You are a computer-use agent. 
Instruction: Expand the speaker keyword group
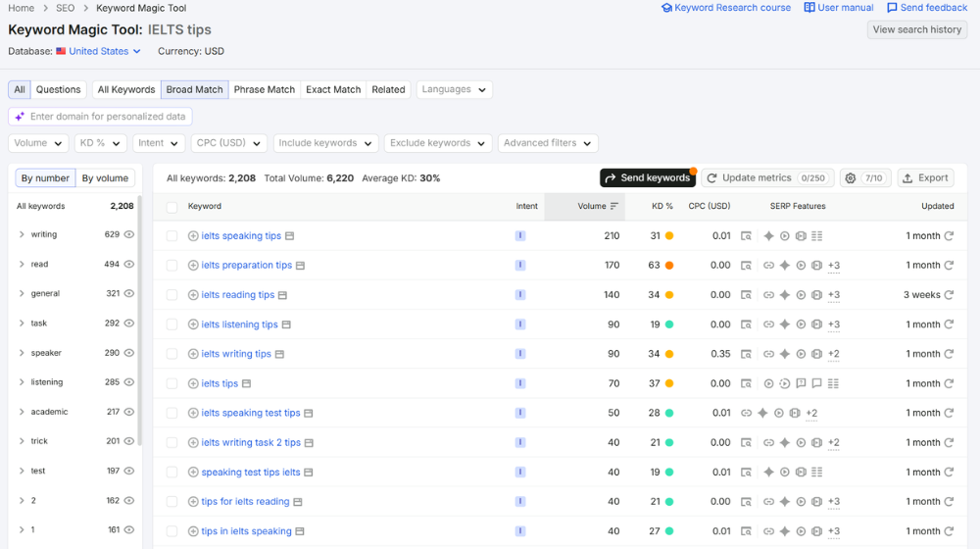(x=22, y=353)
